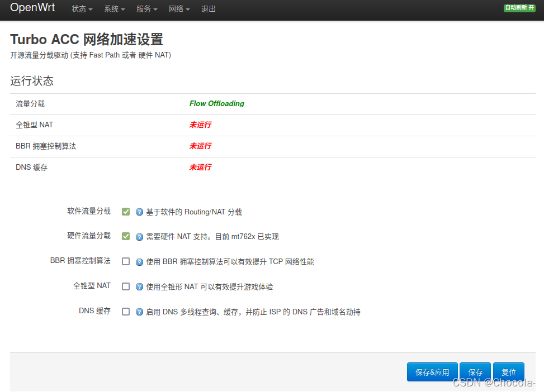Expand the 系统 dropdown menu

[x=114, y=9]
